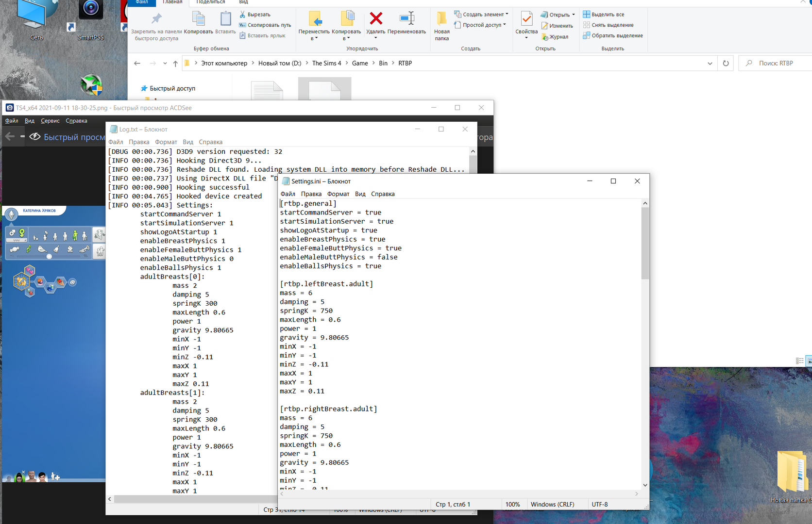Click Выделить все in the ribbon
Image resolution: width=812 pixels, height=524 pixels.
click(x=604, y=15)
